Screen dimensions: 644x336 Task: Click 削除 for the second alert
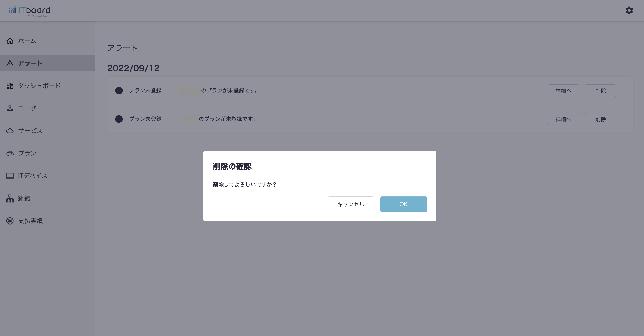coord(600,119)
